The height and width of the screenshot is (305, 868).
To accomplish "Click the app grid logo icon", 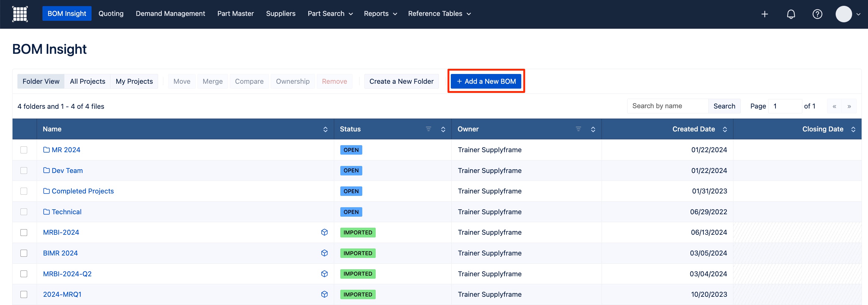I will 20,14.
